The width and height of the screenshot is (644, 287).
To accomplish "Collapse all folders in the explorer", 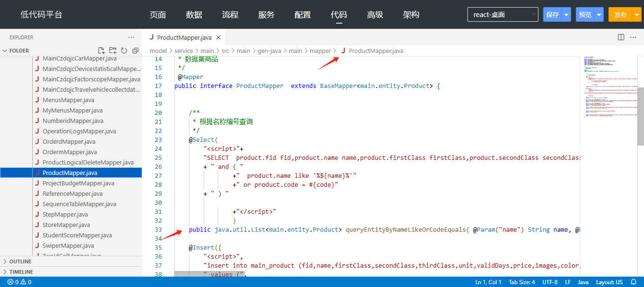I will (135, 51).
